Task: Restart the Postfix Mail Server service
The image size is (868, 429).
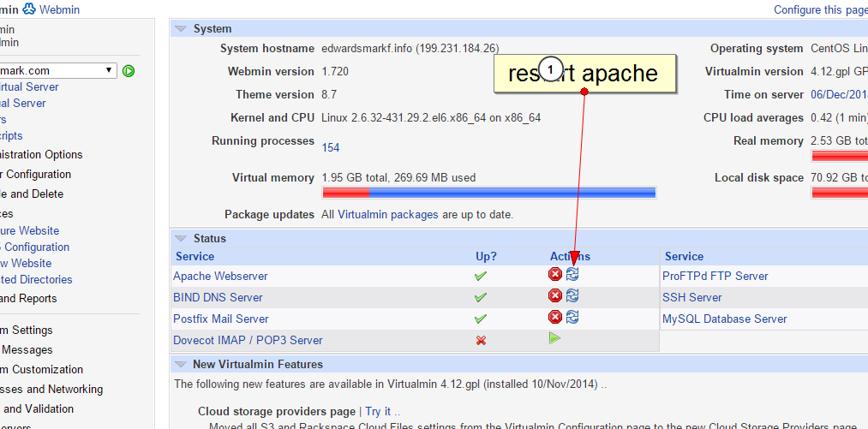Action: tap(572, 317)
